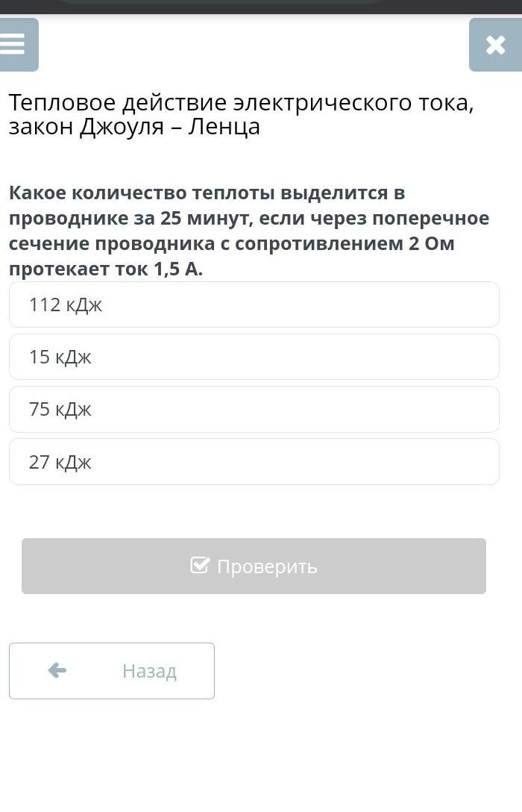Select the 112 кДж answer option

coord(254,304)
